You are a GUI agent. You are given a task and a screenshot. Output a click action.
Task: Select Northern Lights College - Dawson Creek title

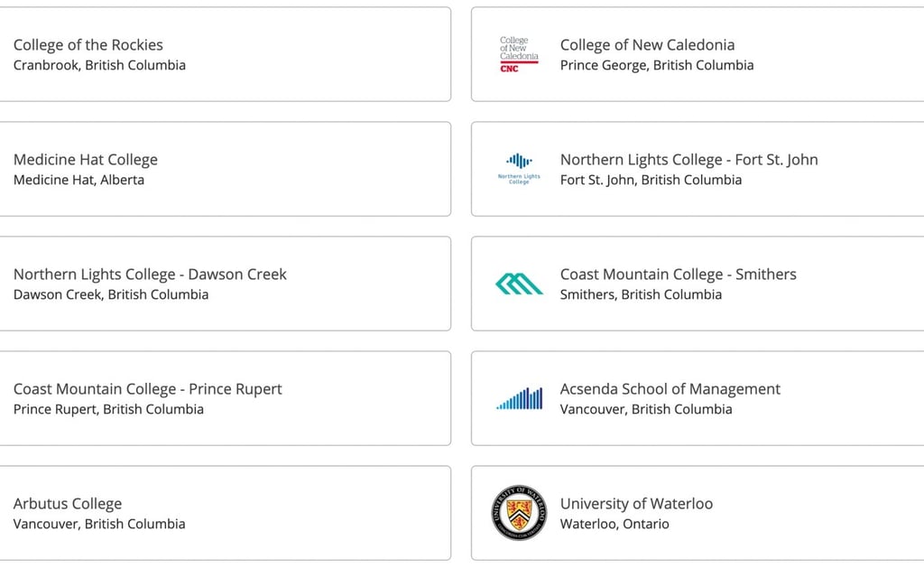pos(151,275)
